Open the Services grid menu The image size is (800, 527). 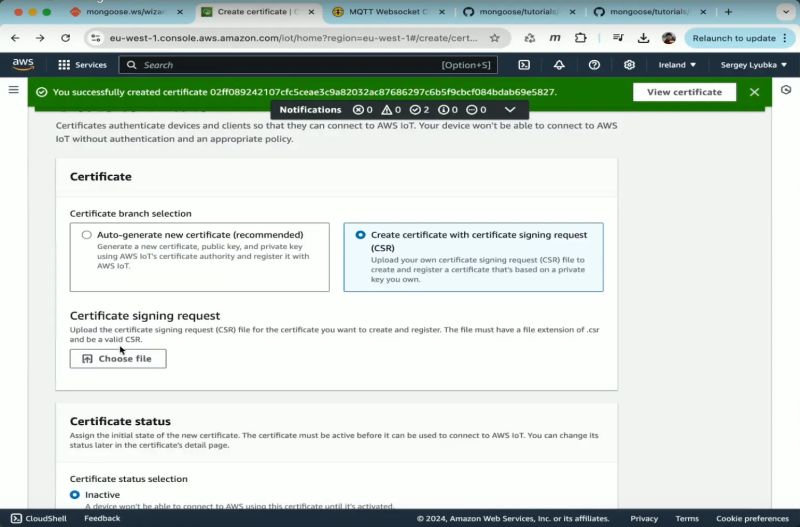(82, 65)
